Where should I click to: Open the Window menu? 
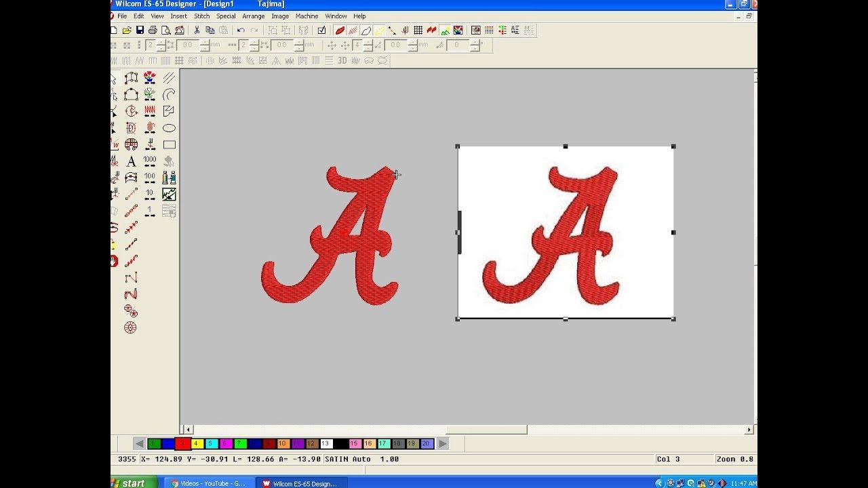(336, 16)
